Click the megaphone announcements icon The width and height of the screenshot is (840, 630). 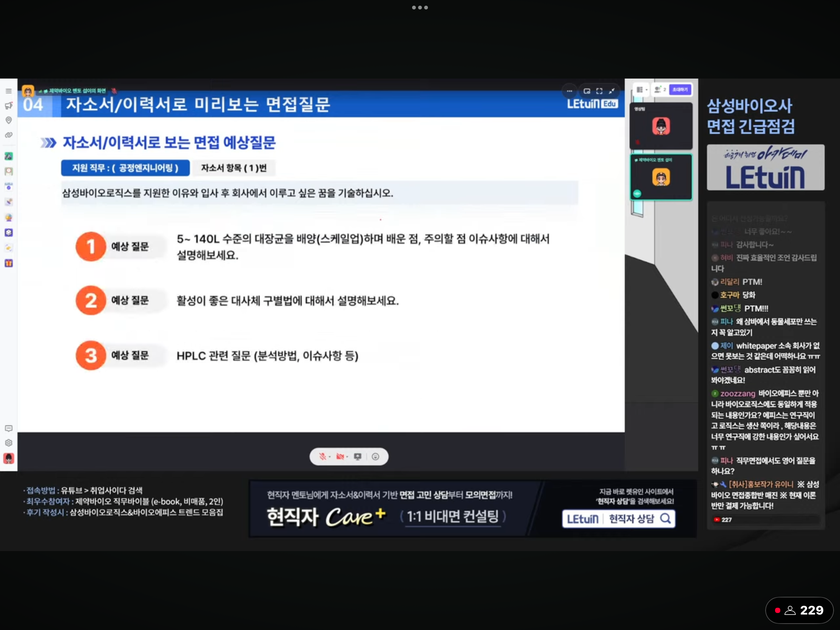pos(8,106)
